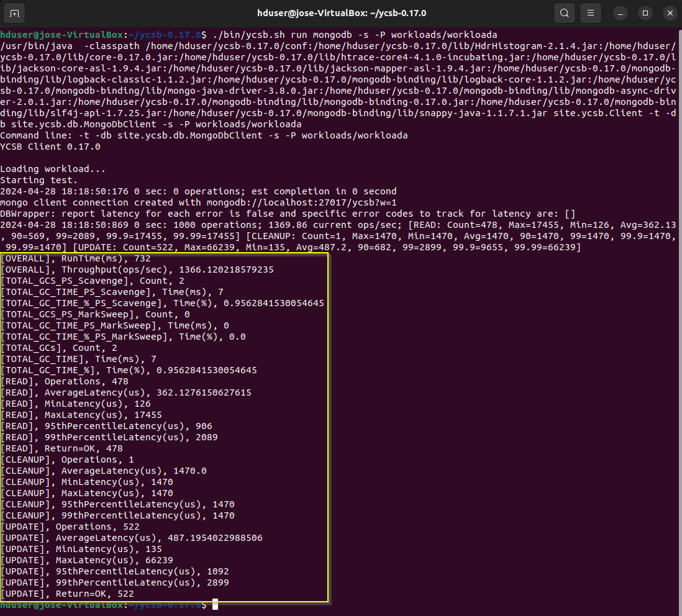Click '[UPDATE], MaxLatency(us), 66239' line
The width and height of the screenshot is (682, 616).
click(86, 560)
